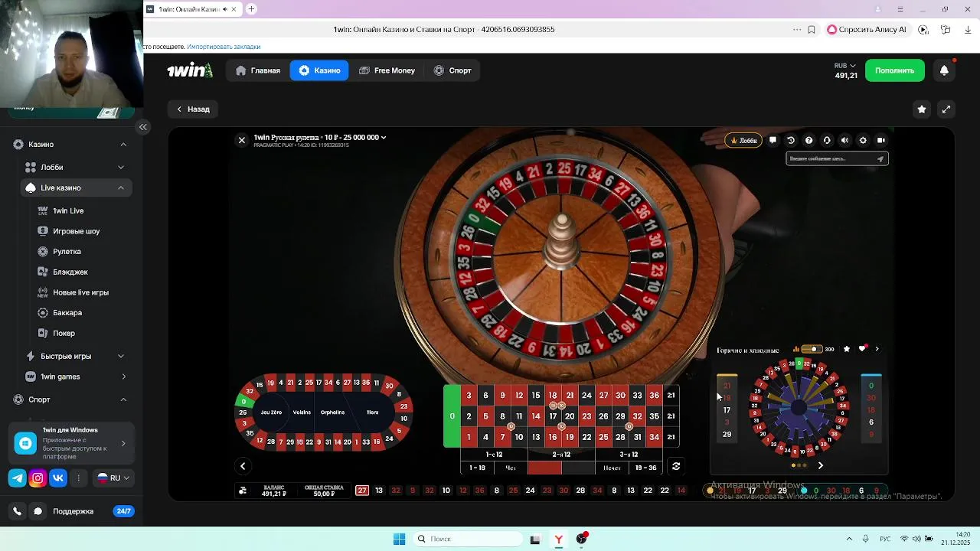Close the roulette game with X
980x551 pixels.
coord(241,140)
